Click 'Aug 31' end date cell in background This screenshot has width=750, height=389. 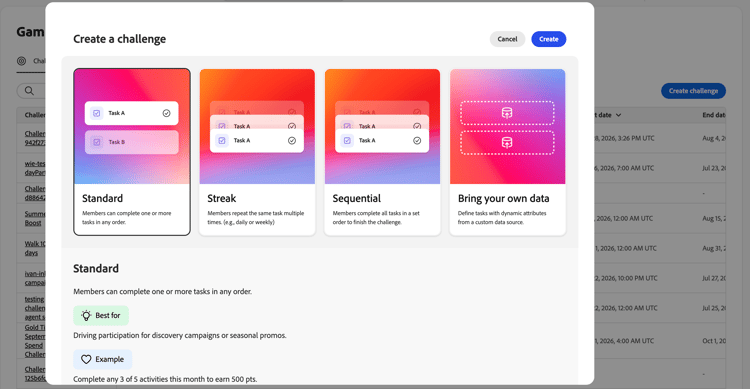click(x=714, y=248)
